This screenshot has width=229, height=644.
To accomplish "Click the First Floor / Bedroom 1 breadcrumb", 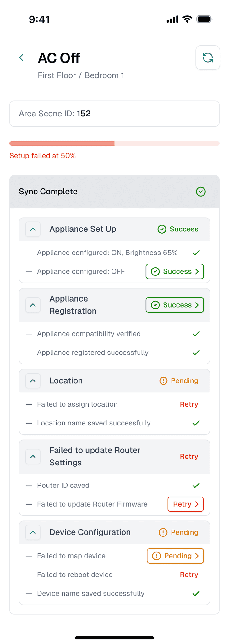I will tap(81, 75).
